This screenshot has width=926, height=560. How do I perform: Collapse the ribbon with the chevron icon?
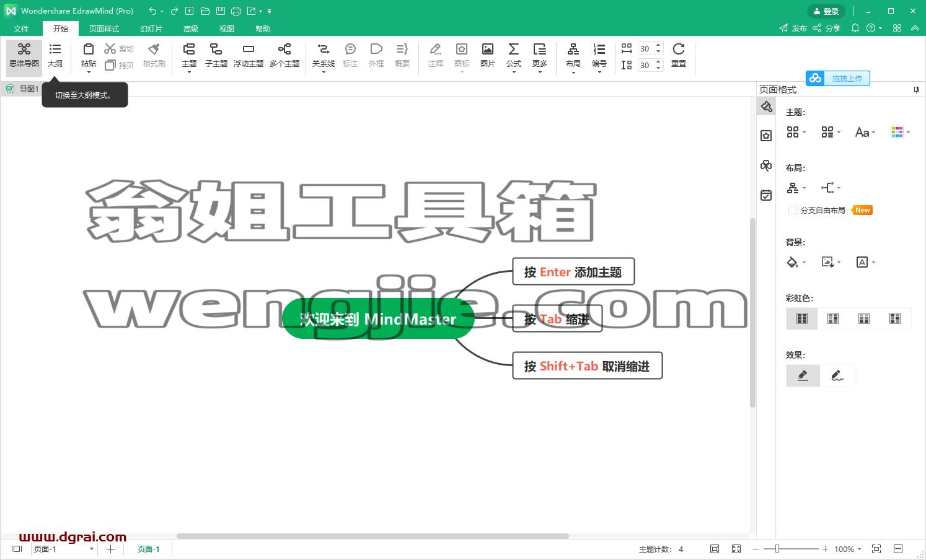click(915, 28)
